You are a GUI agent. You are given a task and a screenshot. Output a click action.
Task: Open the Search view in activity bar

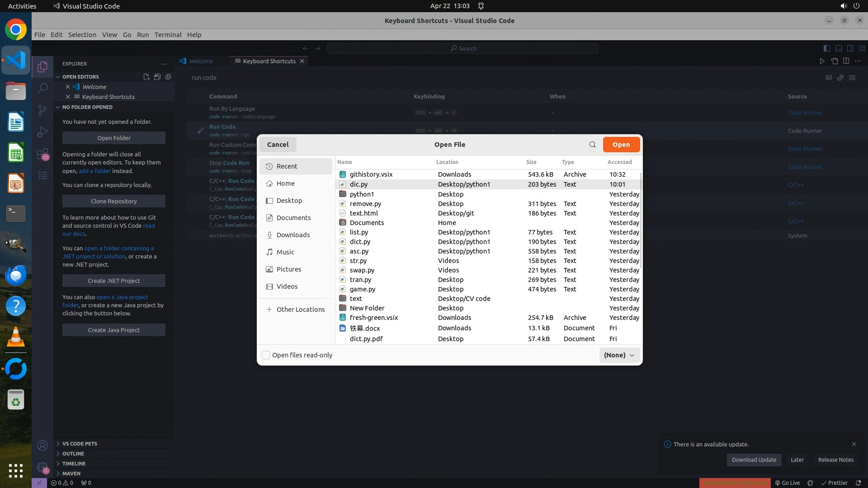pyautogui.click(x=42, y=88)
